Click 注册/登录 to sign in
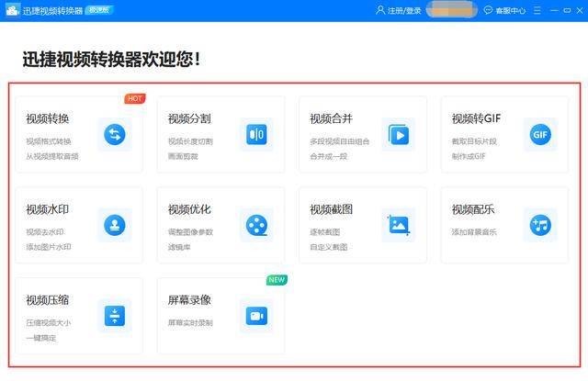Screen dimensions: 588x381 404,10
